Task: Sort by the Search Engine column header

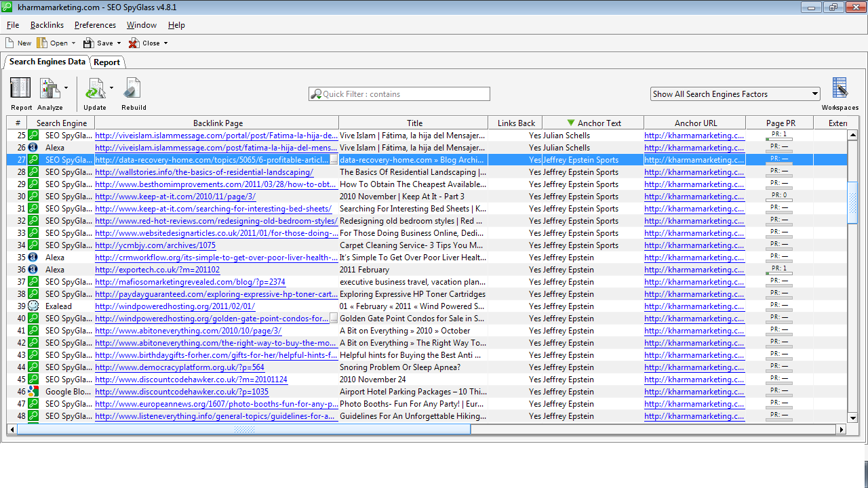Action: coord(61,123)
